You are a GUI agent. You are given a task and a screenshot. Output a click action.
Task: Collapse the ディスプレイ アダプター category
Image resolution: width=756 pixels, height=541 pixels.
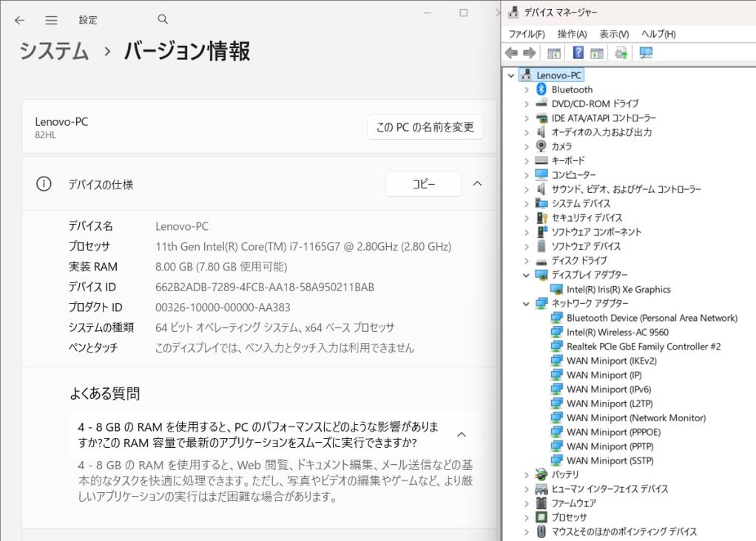(x=527, y=275)
